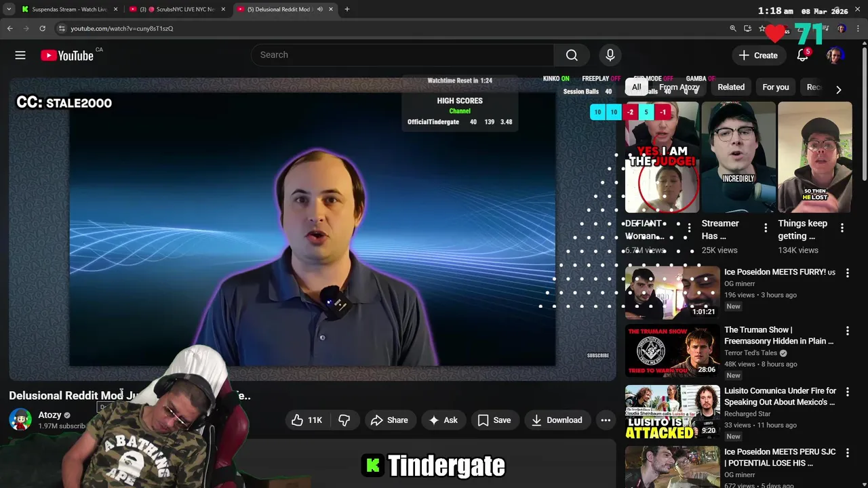Image resolution: width=868 pixels, height=488 pixels.
Task: Click the like count 11K
Action: [315, 420]
